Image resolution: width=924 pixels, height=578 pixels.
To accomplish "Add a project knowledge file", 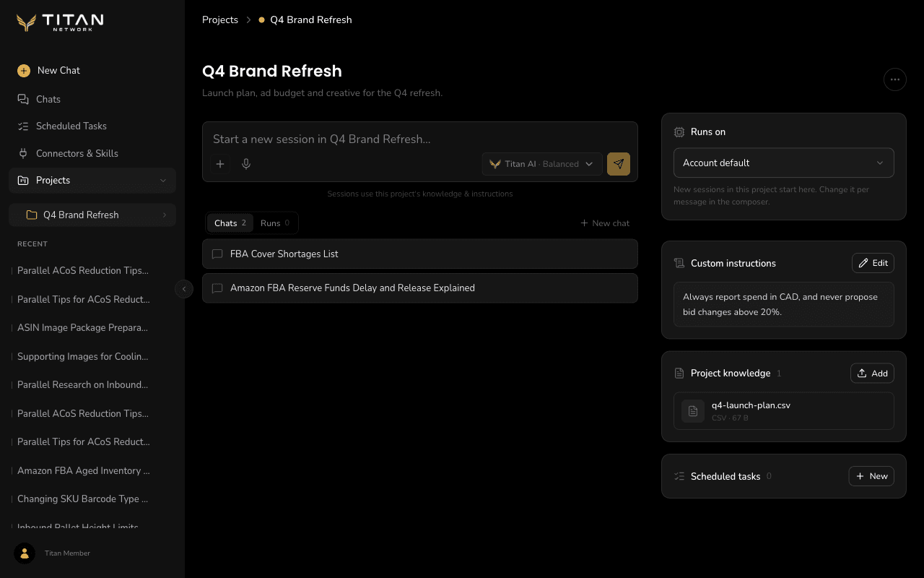I will coord(872,373).
